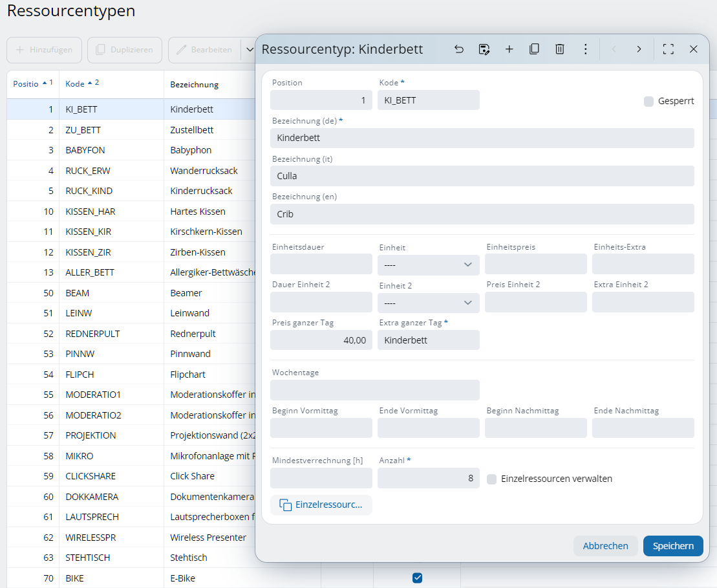
Task: Open the Einheit dropdown
Action: [429, 265]
